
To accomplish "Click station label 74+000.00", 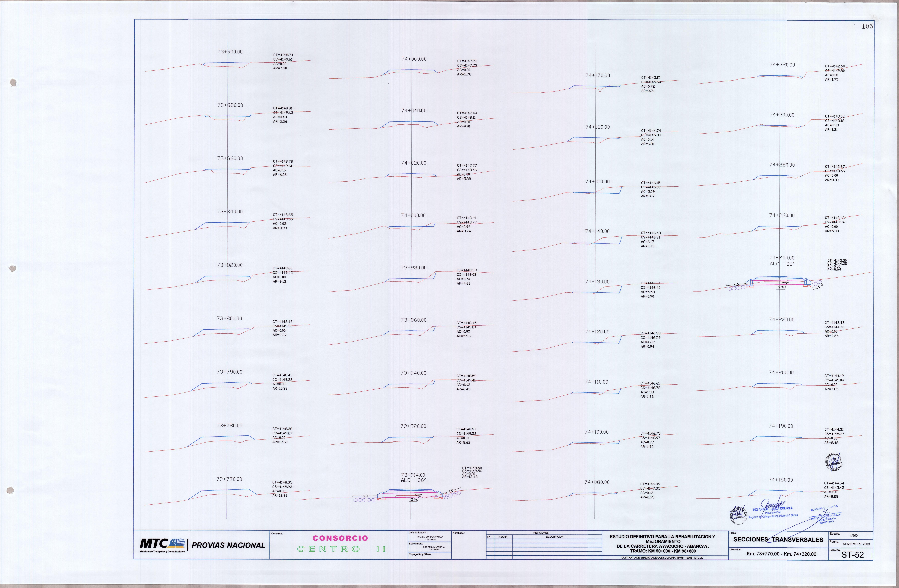I will tap(413, 216).
